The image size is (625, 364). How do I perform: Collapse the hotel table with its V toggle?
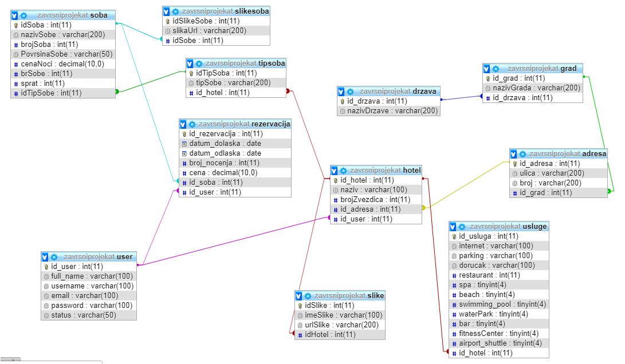pyautogui.click(x=334, y=171)
